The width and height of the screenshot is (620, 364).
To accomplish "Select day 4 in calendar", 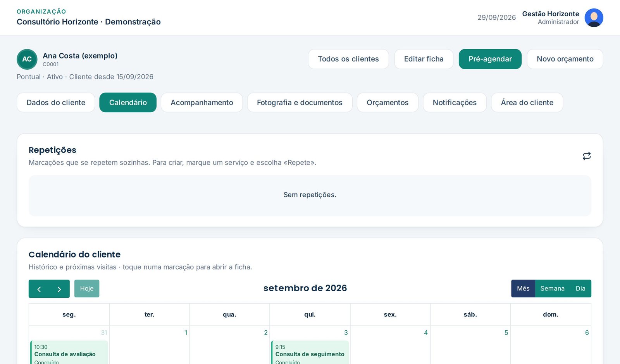I will pyautogui.click(x=426, y=333).
